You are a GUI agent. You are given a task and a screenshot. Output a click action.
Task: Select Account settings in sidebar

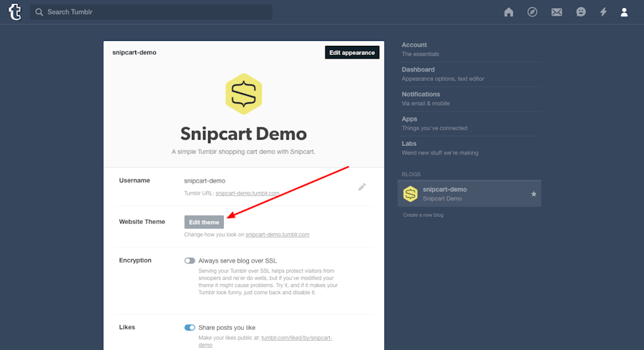[469, 49]
